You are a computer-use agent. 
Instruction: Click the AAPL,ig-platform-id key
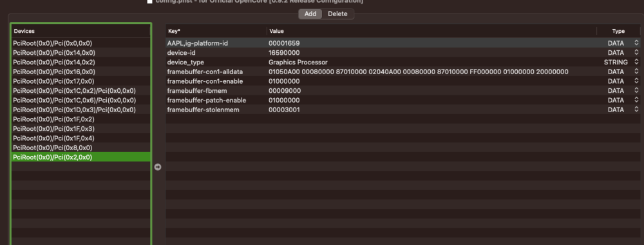point(197,43)
